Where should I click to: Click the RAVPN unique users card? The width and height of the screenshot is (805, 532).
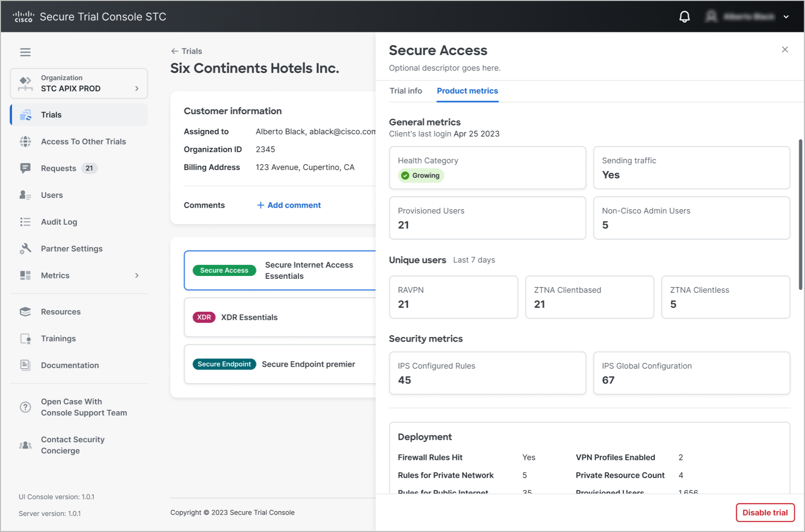[453, 297]
